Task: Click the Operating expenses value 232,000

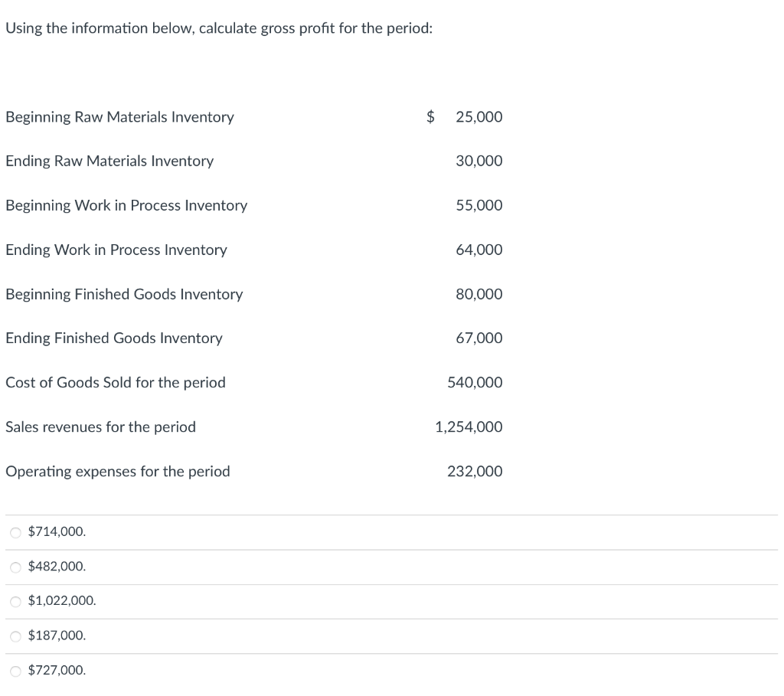Action: pyautogui.click(x=475, y=471)
